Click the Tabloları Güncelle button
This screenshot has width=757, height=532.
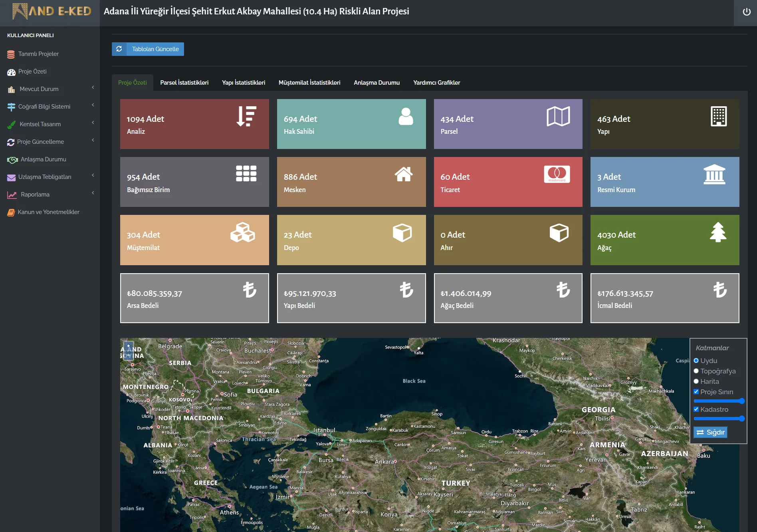(x=148, y=49)
